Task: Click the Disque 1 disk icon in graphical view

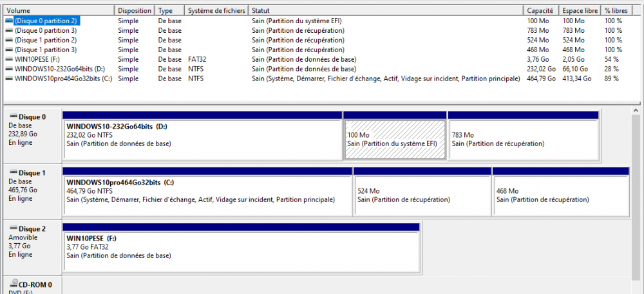Action: pos(13,172)
